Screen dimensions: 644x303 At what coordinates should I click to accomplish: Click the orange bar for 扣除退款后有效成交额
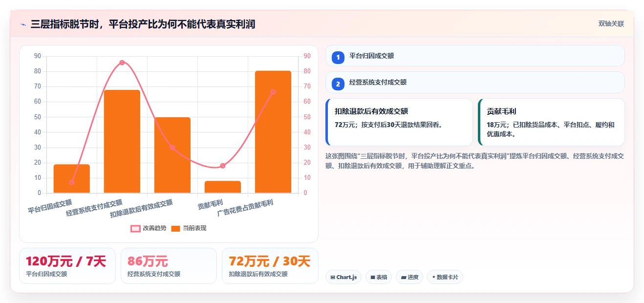(x=172, y=155)
